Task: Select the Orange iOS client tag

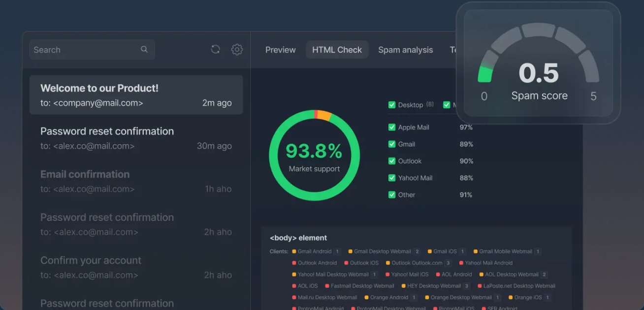Action: tap(529, 297)
